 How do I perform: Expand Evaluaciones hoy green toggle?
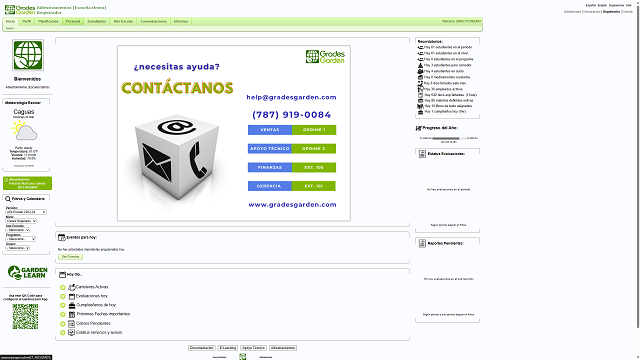[62, 296]
